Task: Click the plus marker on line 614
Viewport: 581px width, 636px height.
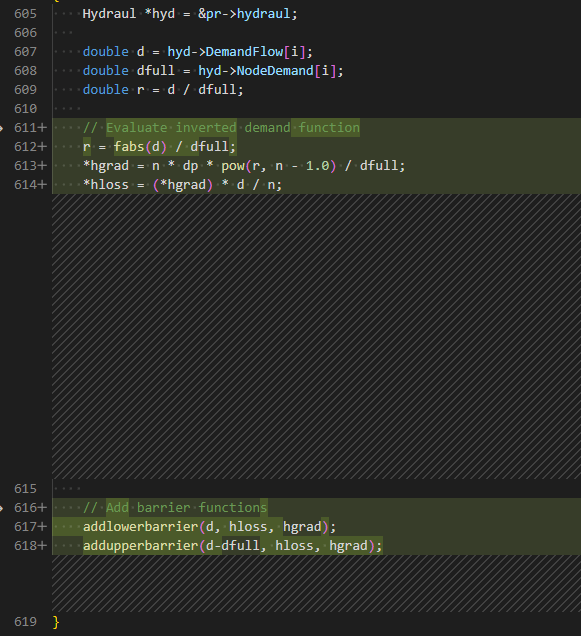Action: click(x=42, y=185)
